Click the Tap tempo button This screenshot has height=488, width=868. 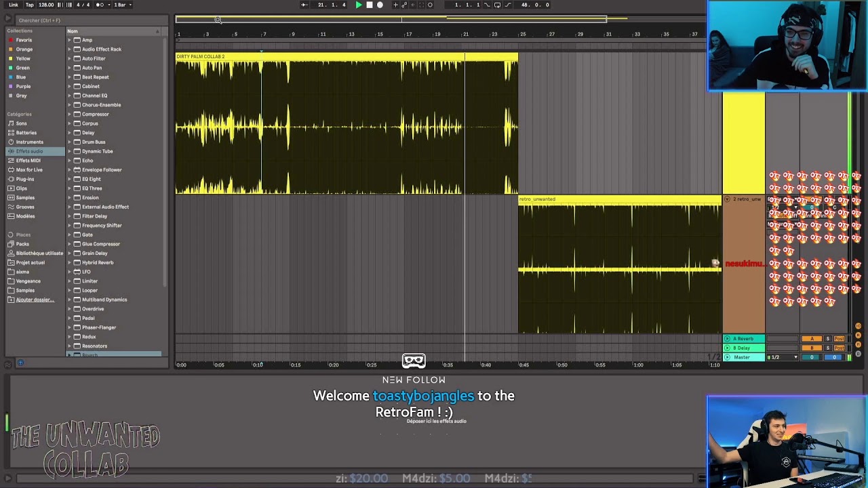(x=29, y=5)
